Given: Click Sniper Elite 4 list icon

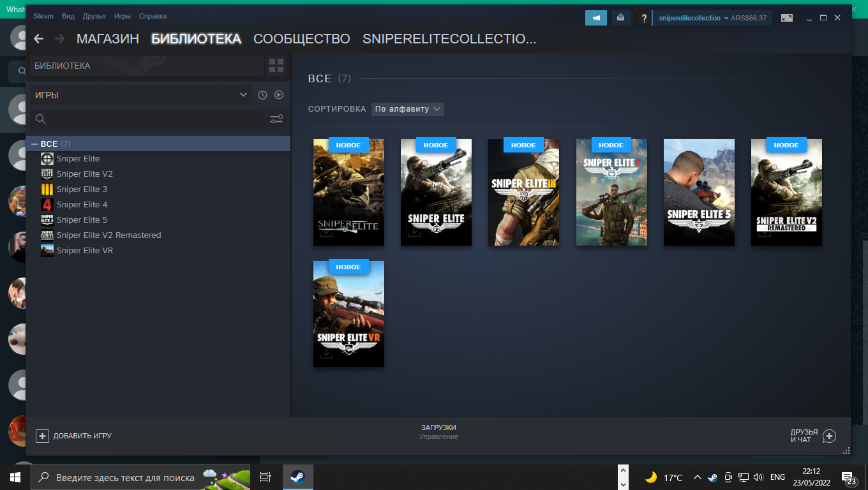Looking at the screenshot, I should (x=47, y=204).
